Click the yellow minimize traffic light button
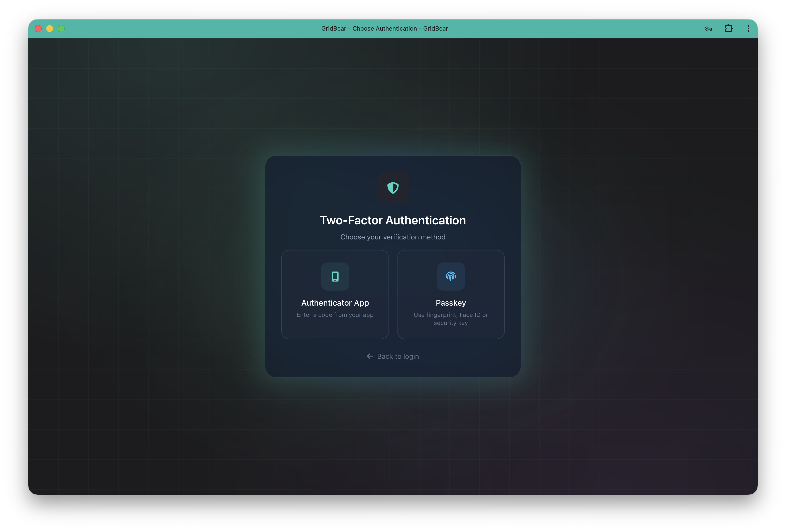The width and height of the screenshot is (786, 532). [50, 28]
